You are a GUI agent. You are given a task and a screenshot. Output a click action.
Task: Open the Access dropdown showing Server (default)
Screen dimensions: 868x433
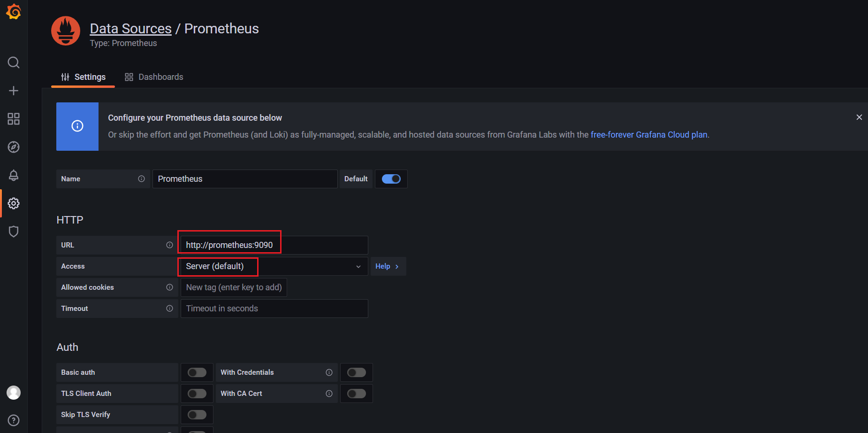click(274, 266)
